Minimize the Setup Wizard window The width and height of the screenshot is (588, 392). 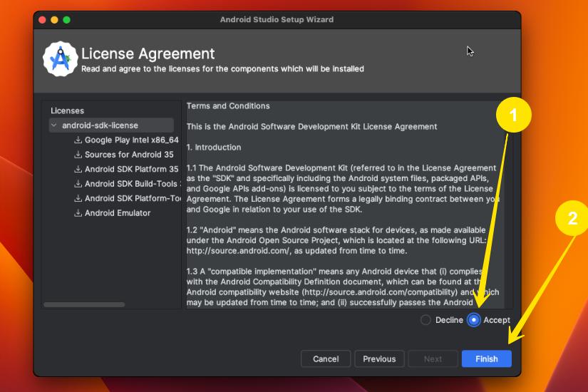[54, 20]
